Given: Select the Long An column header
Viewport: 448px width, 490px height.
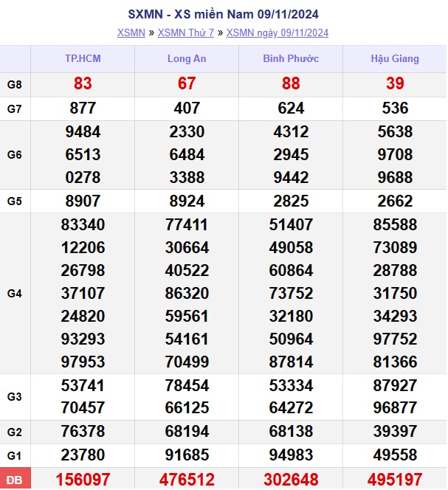Looking at the screenshot, I should click(187, 59).
